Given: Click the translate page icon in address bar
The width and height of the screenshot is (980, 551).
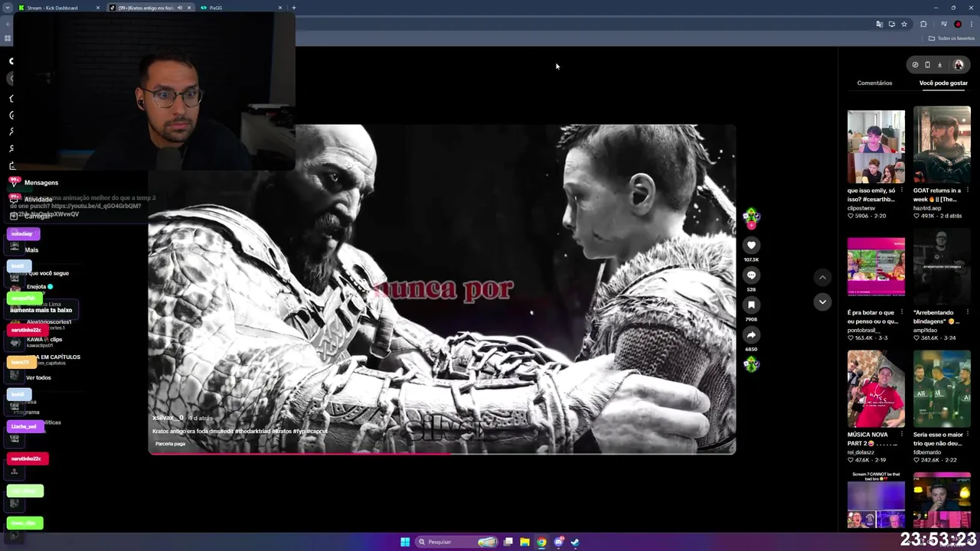Looking at the screenshot, I should tap(880, 24).
